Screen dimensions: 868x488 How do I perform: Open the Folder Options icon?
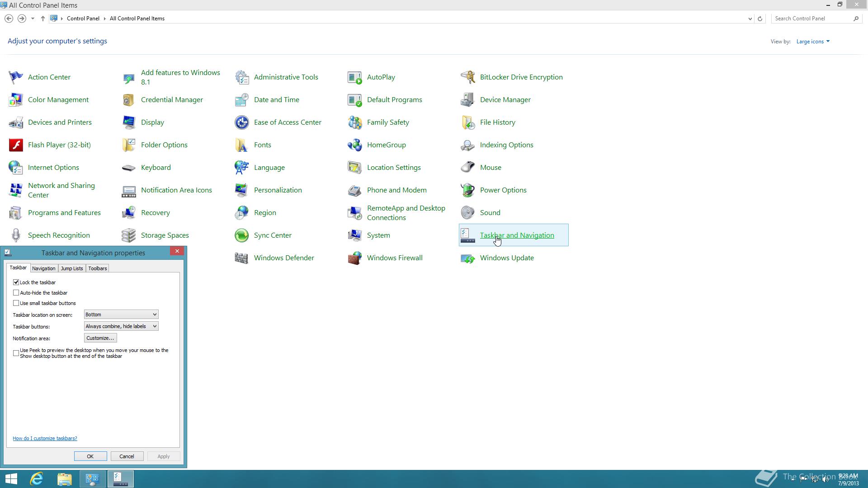coord(129,145)
